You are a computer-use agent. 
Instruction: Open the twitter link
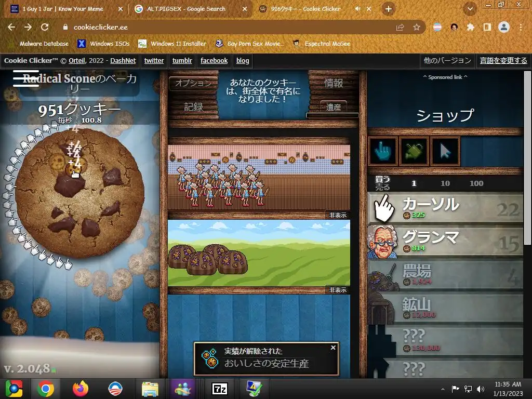pos(154,61)
